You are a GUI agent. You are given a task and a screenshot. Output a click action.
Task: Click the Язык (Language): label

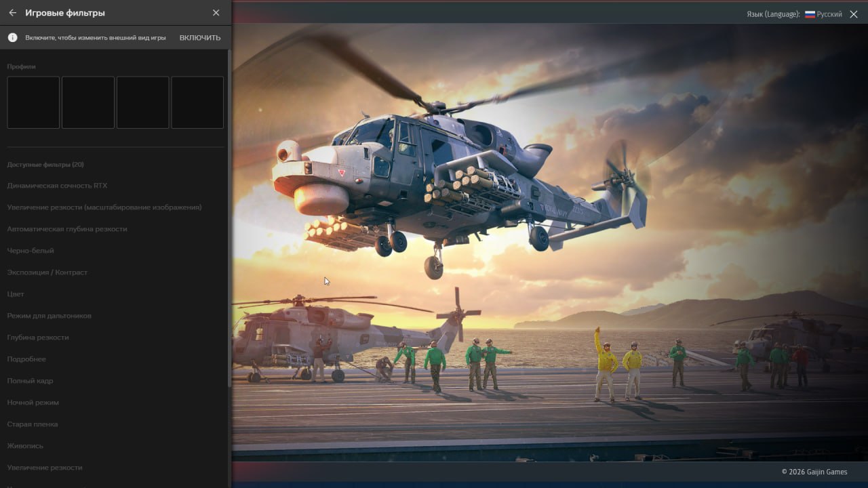pyautogui.click(x=773, y=14)
